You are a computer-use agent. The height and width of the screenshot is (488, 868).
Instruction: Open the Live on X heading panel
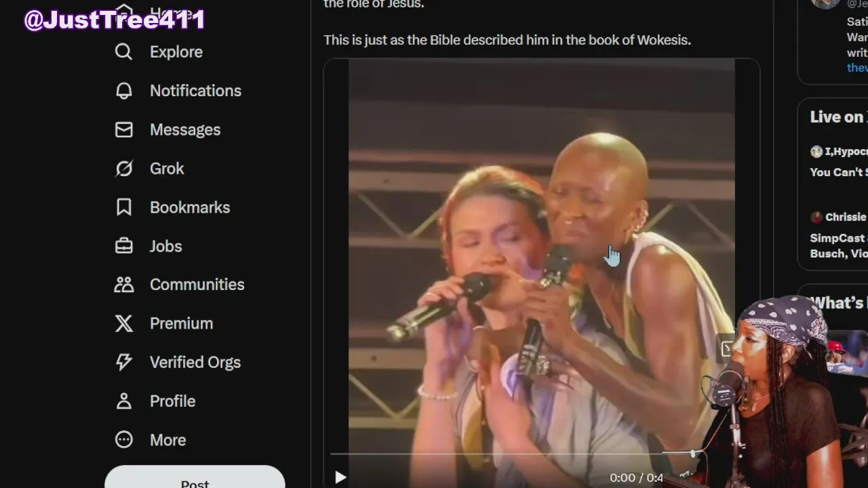pyautogui.click(x=838, y=117)
